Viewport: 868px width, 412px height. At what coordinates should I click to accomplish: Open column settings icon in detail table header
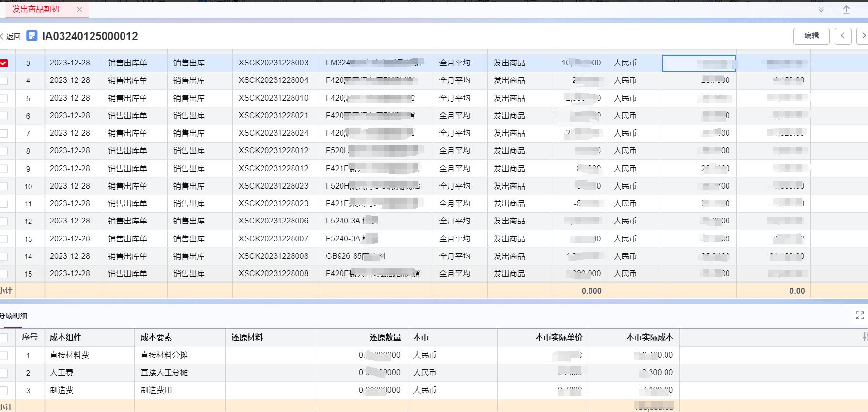click(x=865, y=337)
